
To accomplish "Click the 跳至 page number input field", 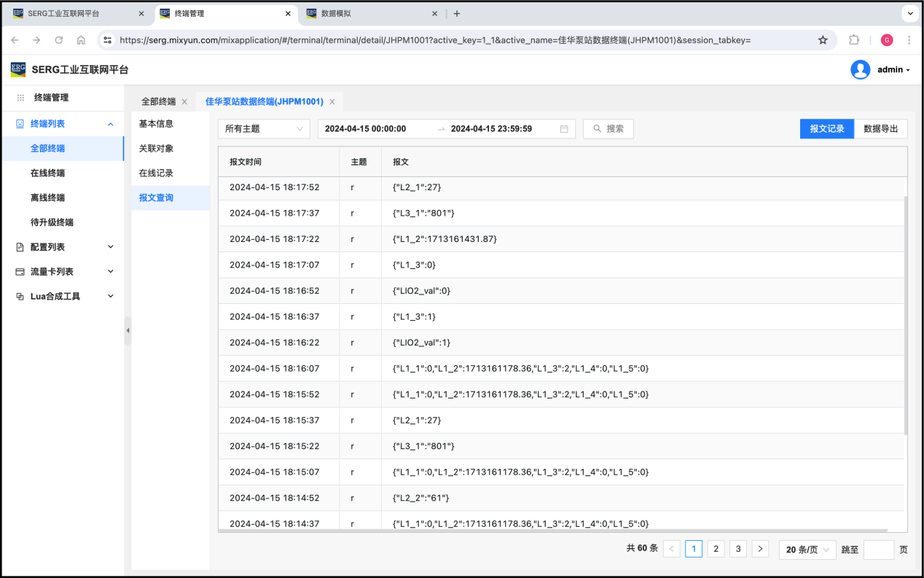I will pos(878,550).
